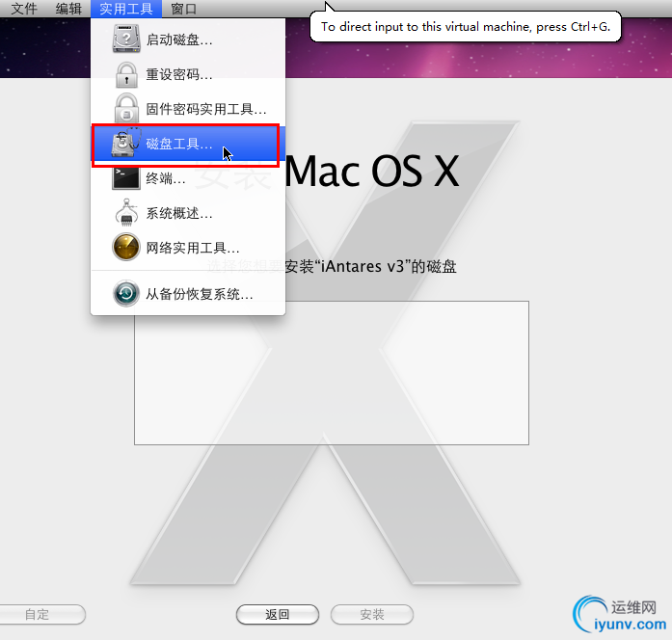Click the 返回 (Back) button
Viewport: 672px width, 640px height.
(x=278, y=614)
